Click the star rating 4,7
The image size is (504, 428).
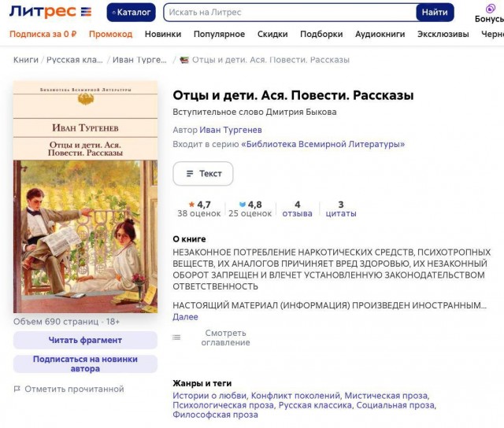coord(199,205)
